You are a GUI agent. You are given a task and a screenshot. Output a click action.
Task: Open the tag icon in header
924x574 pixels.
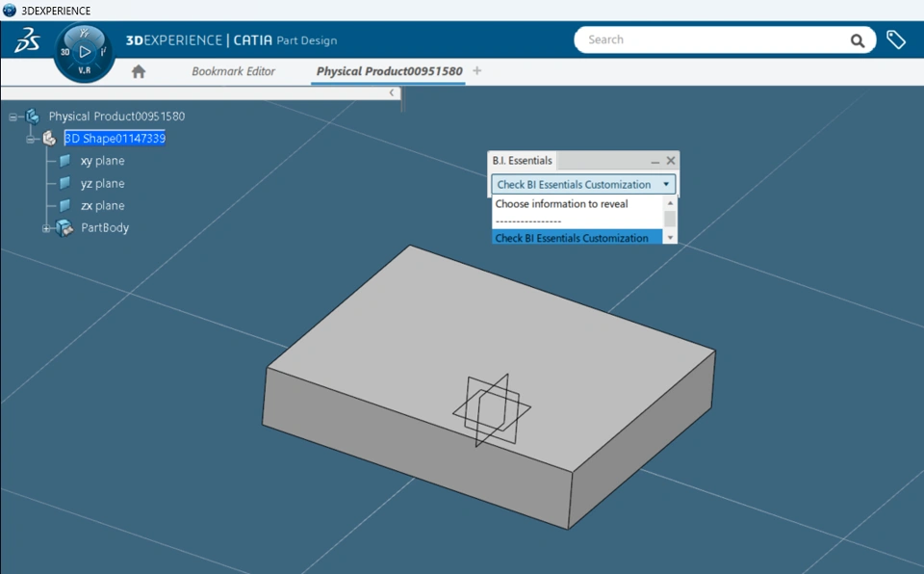(896, 39)
